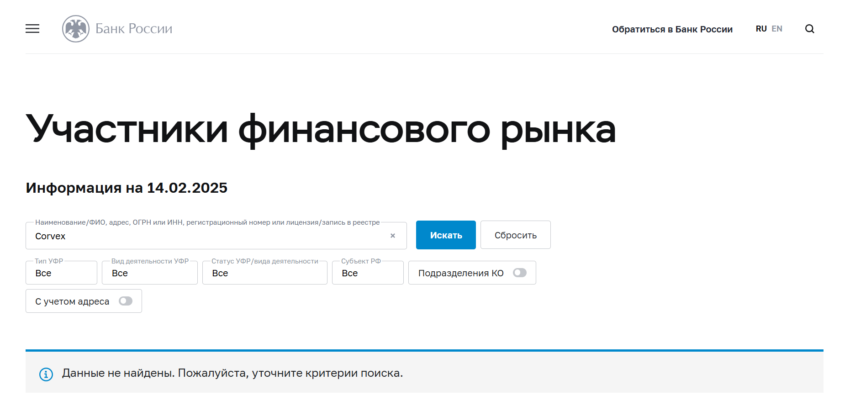Click the Информация на 14.02.2025 text
Screen dimensions: 850x406
click(x=126, y=189)
